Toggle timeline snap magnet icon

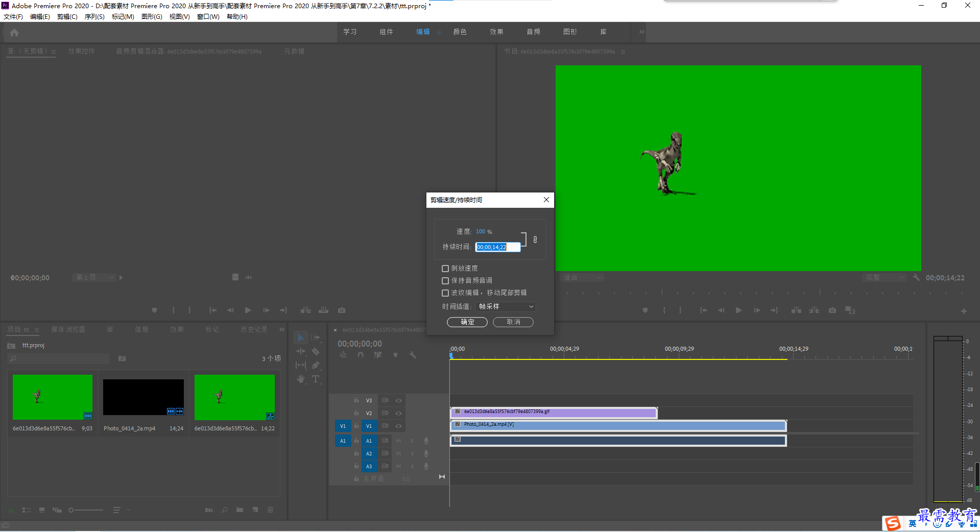(361, 355)
